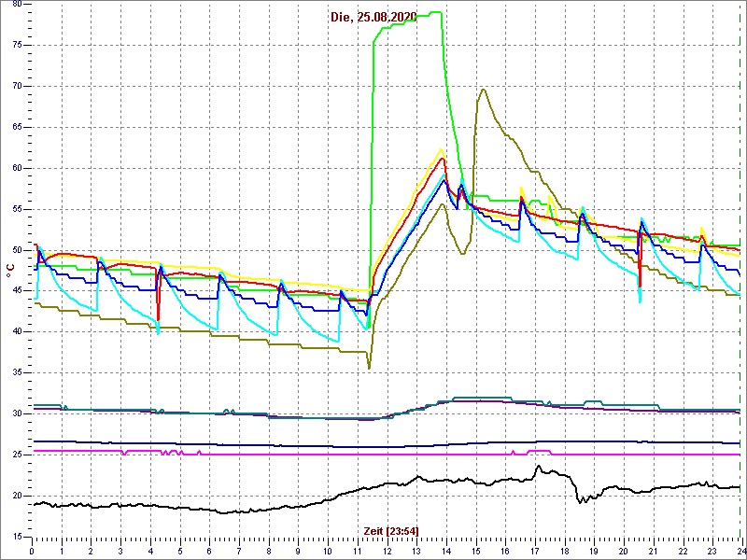Click the hour label '23' on the time axis
The image size is (747, 560).
712,549
